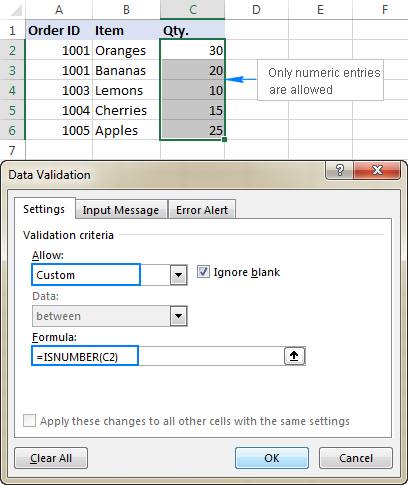This screenshot has width=408, height=485.
Task: Select row 2 header
Action: point(12,50)
